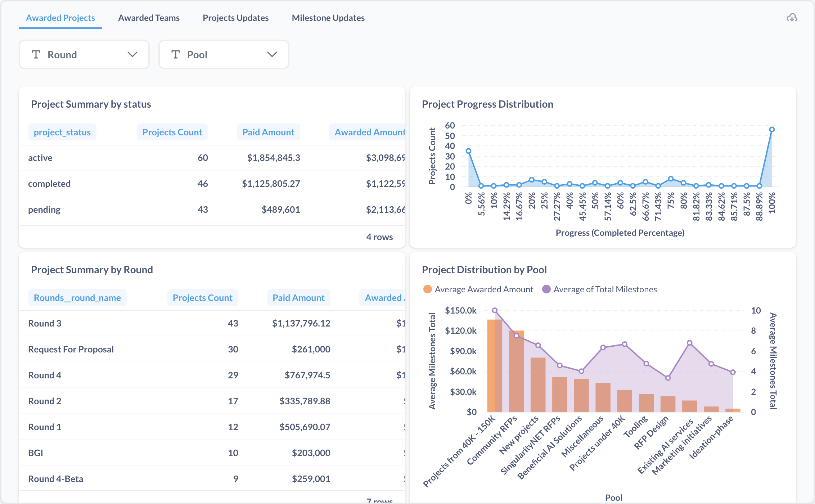815x504 pixels.
Task: Switch to the Awarded Teams tab
Action: (149, 18)
